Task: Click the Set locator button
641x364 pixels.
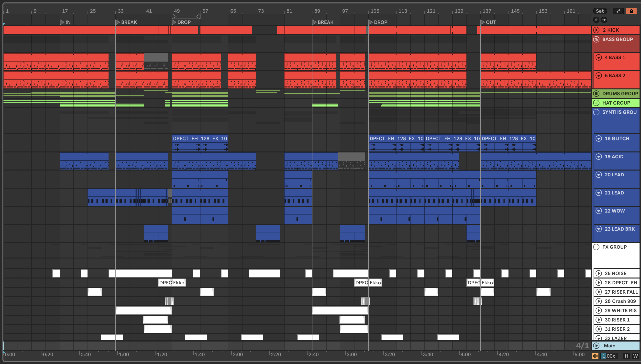Action: (600, 11)
